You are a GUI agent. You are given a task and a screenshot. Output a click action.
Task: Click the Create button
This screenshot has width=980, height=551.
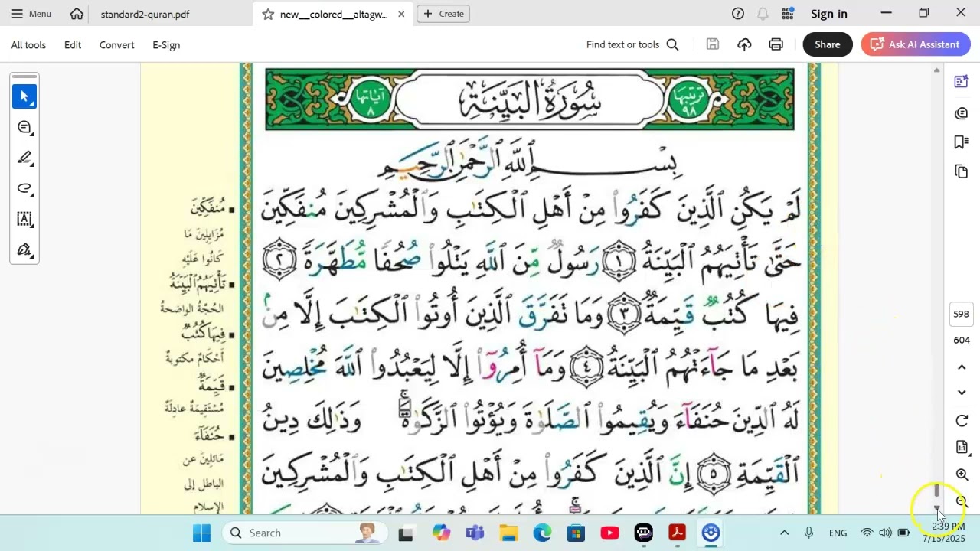click(443, 14)
